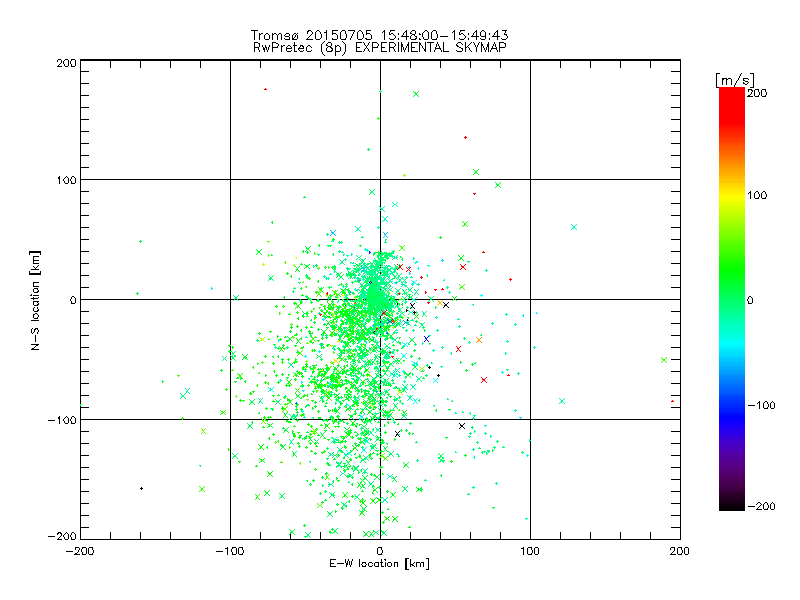This screenshot has width=800, height=600.
Task: Click the blue x marker near 30 km east, -33 km south
Action: click(427, 339)
